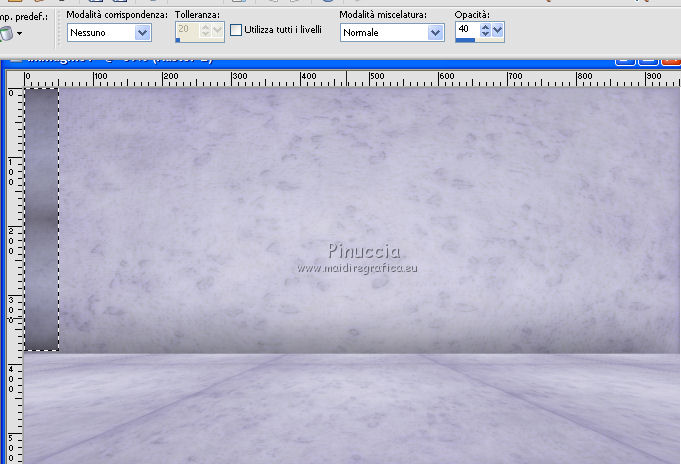
Task: Click inside the selected vertical strip on canvas
Action: [41, 220]
